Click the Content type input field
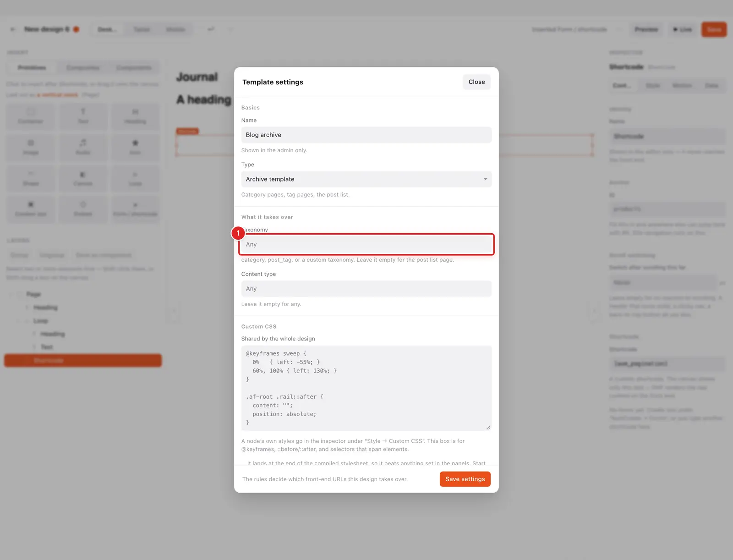 coord(366,289)
